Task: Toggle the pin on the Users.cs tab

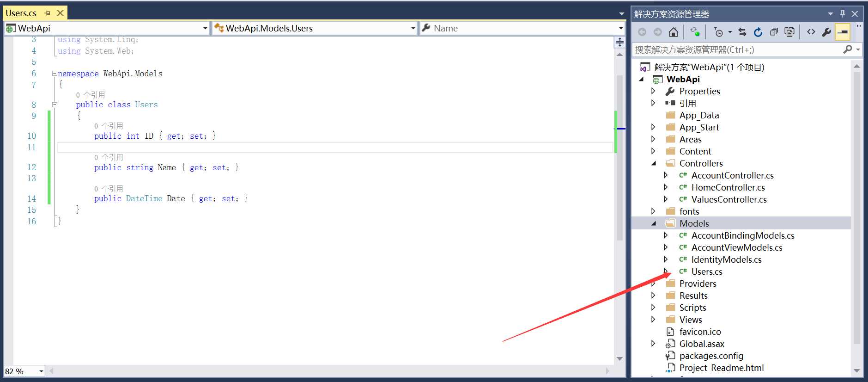Action: coord(47,13)
